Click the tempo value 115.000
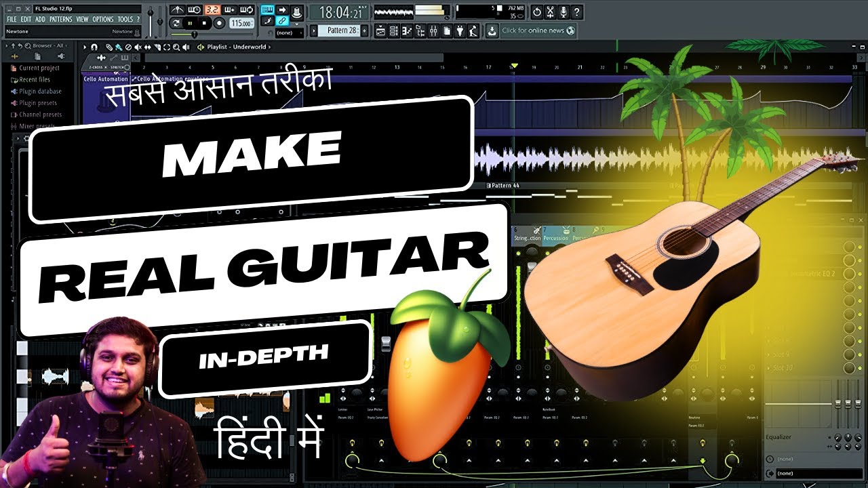Viewport: 868px width, 488px height. (241, 23)
